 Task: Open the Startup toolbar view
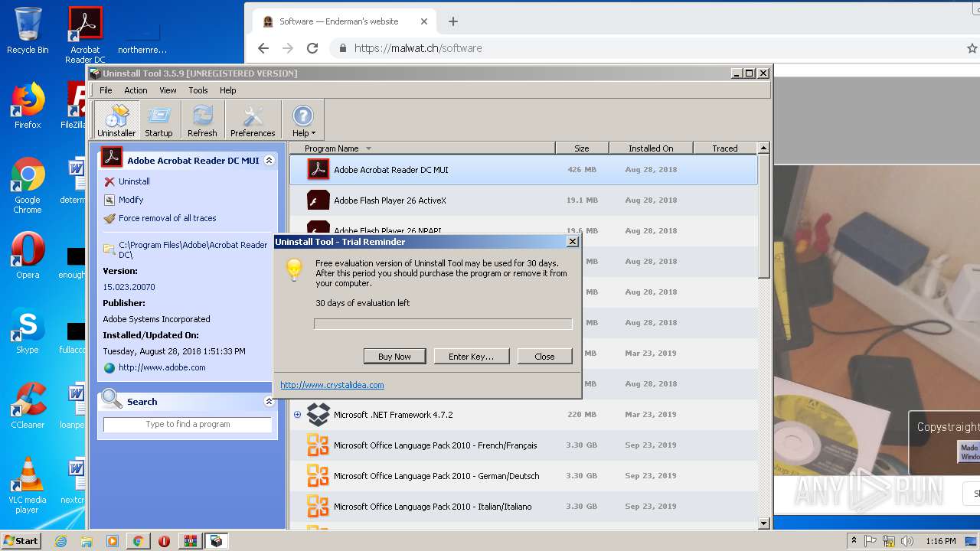tap(158, 121)
